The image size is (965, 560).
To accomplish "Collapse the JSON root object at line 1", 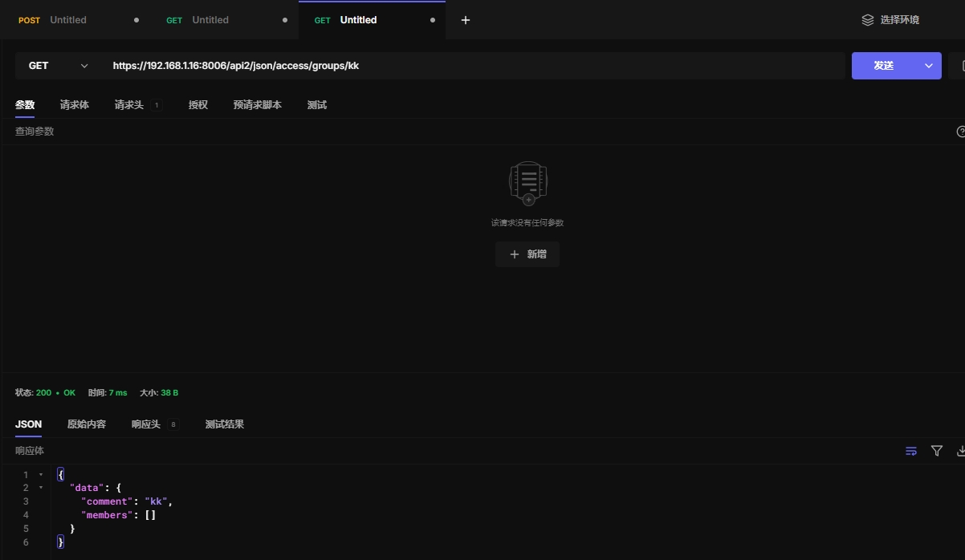I will point(41,475).
